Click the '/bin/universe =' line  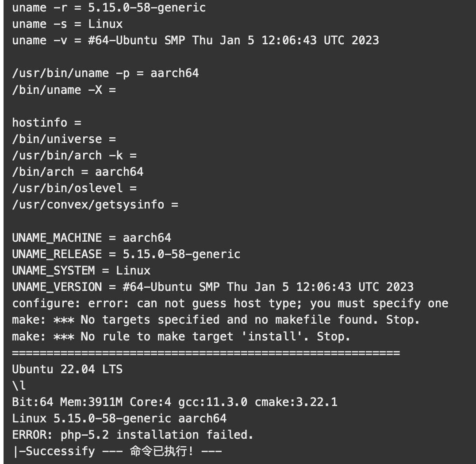click(x=64, y=139)
